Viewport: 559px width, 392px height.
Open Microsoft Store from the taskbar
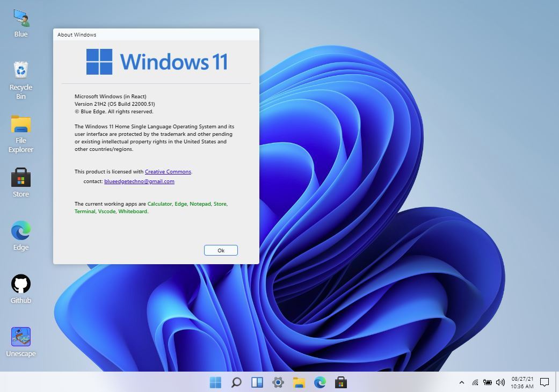(341, 382)
